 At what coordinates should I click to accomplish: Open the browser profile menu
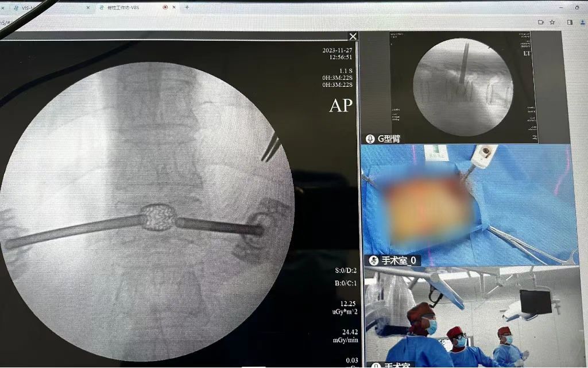click(x=583, y=22)
